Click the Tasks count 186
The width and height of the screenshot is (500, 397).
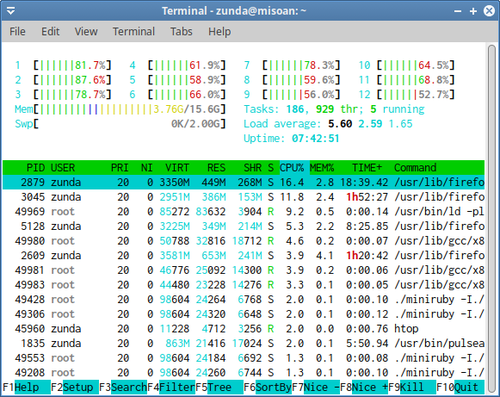(295, 109)
